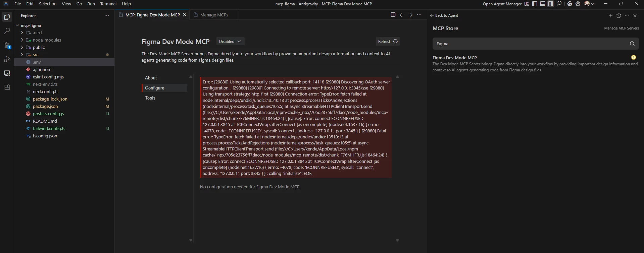This screenshot has height=253, width=644.
Task: Click the split editor right icon
Action: point(393,15)
